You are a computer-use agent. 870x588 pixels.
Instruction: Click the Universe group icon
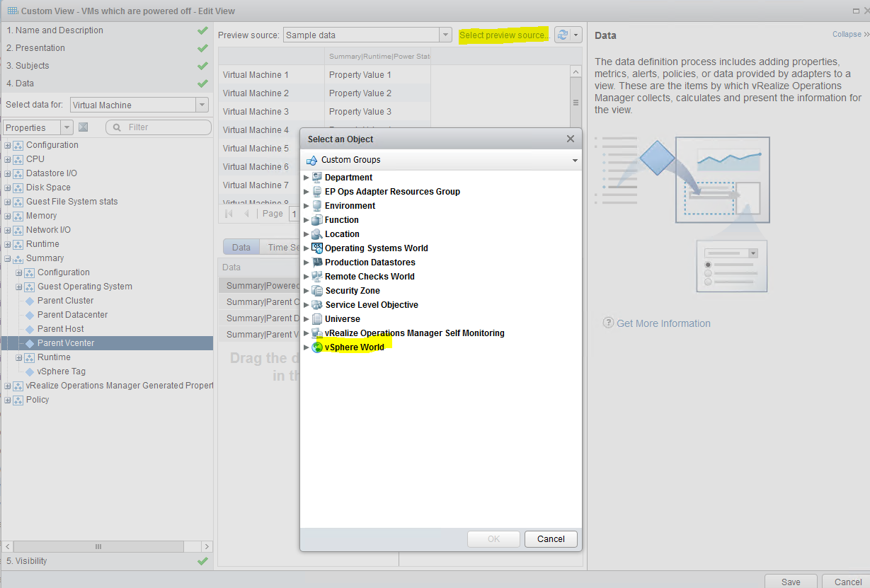[x=317, y=319]
